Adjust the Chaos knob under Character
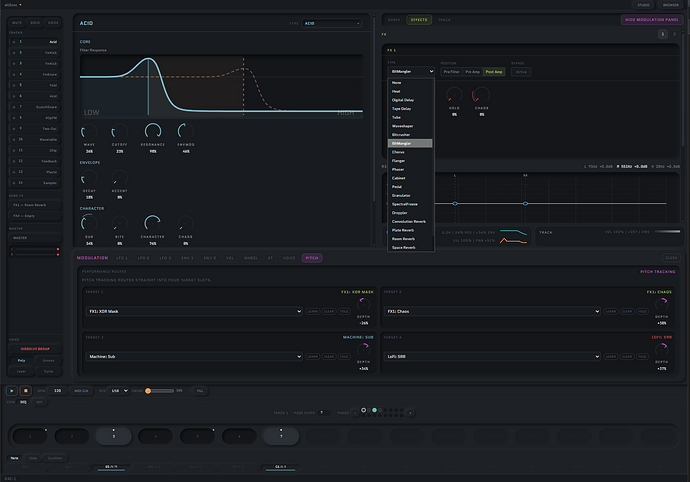690x482 pixels. [x=186, y=224]
